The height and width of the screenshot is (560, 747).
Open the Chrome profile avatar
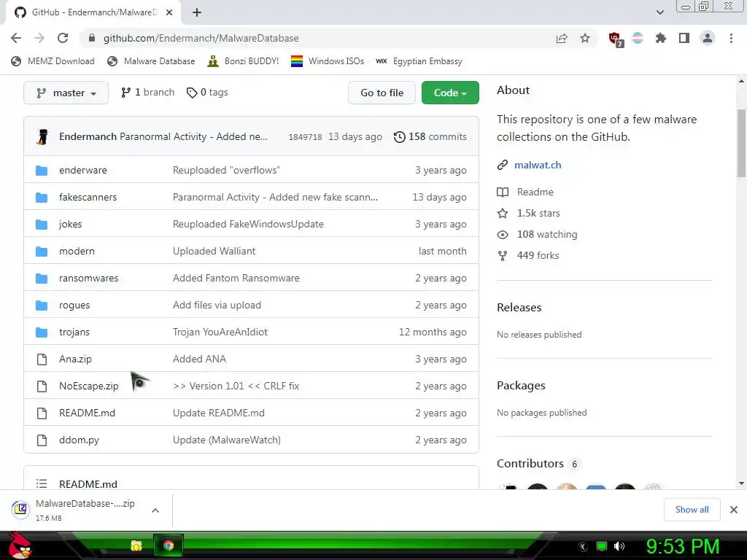point(708,38)
